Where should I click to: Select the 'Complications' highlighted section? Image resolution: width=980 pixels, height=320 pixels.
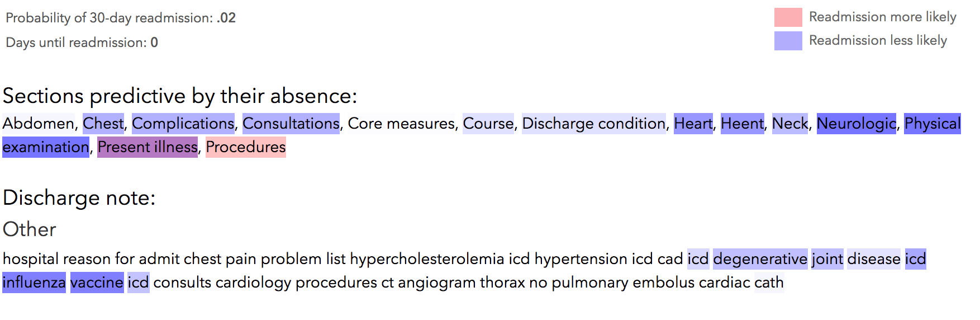tap(183, 124)
